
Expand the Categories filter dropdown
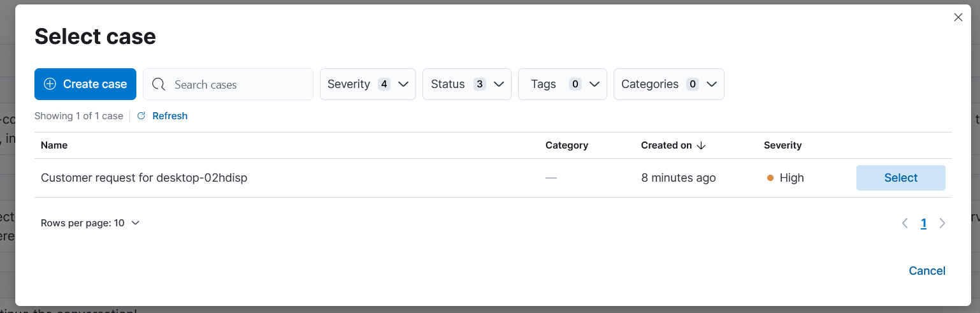click(668, 84)
